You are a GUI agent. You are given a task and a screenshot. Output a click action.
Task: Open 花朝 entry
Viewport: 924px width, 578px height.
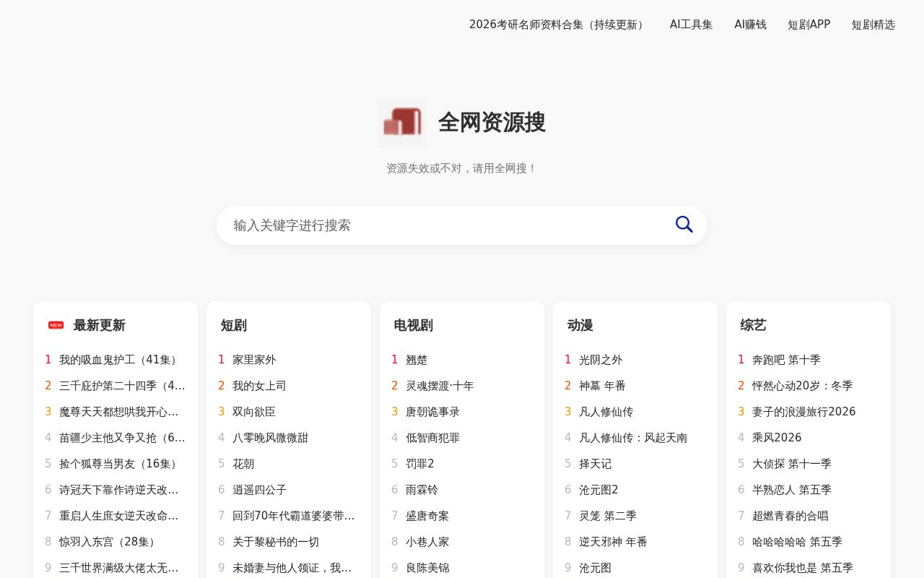point(243,464)
